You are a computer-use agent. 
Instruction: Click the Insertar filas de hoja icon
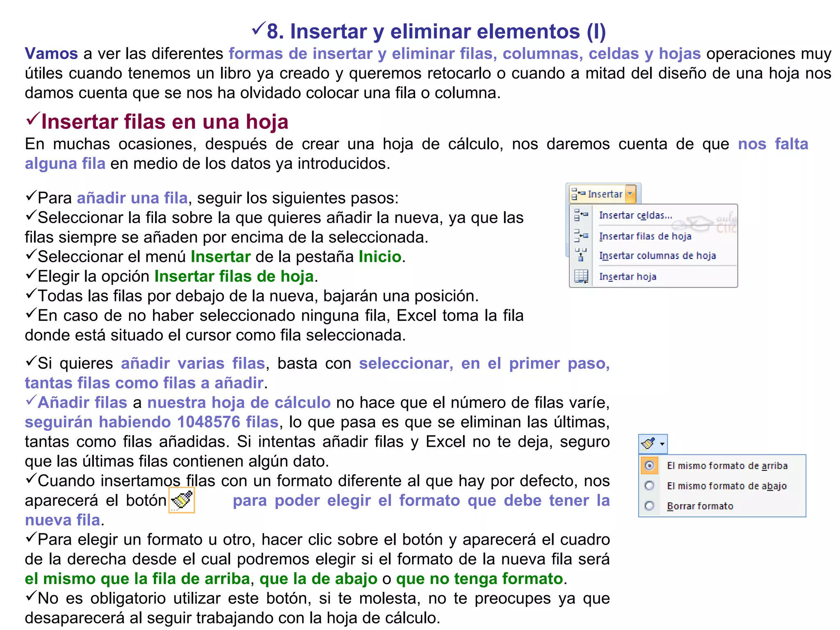581,236
